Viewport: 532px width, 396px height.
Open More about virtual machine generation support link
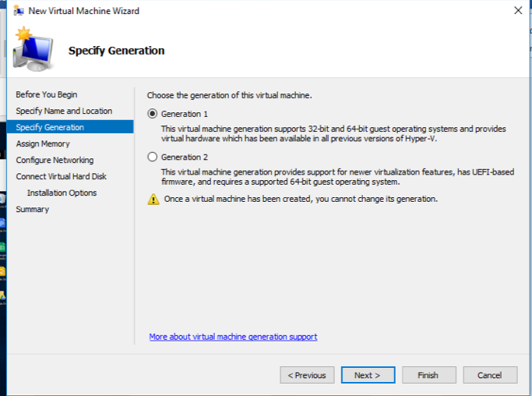click(233, 337)
